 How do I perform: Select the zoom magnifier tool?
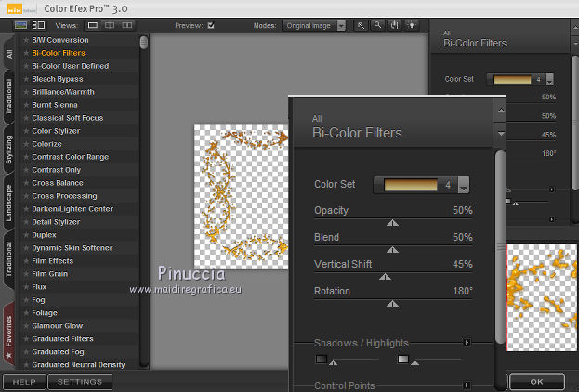pyautogui.click(x=377, y=25)
